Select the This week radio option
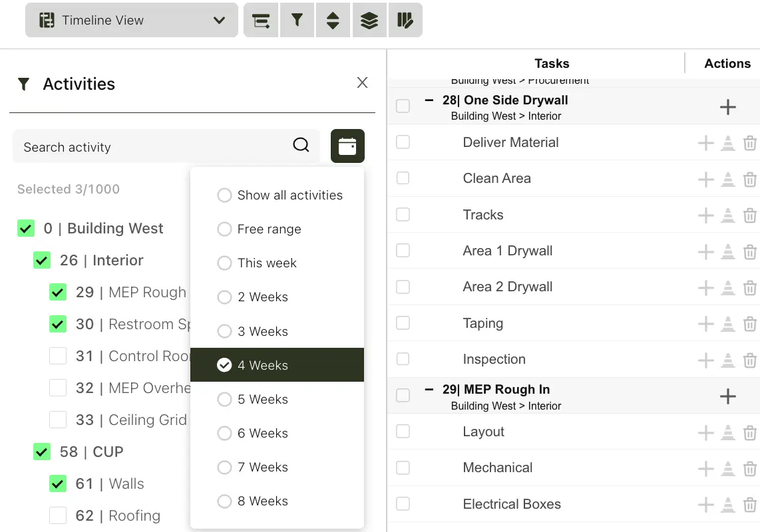 pos(224,263)
